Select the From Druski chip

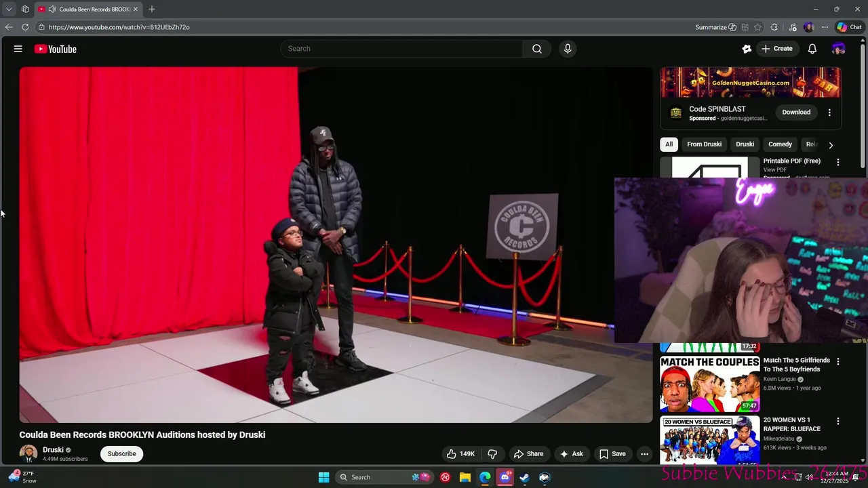point(704,144)
